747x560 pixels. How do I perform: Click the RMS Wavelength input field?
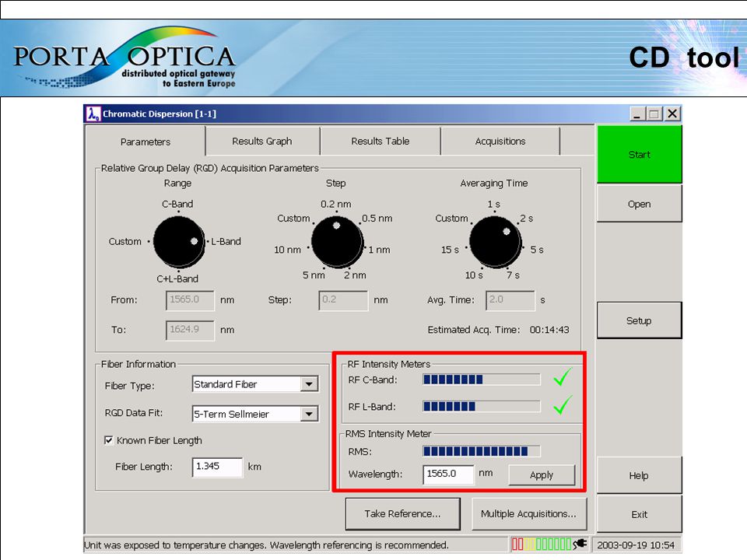(x=448, y=474)
